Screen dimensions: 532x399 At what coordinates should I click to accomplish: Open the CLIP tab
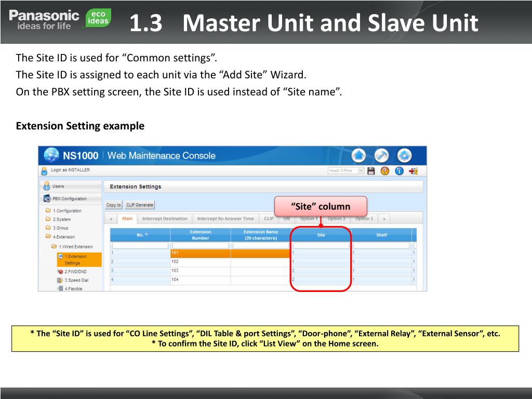click(x=269, y=219)
